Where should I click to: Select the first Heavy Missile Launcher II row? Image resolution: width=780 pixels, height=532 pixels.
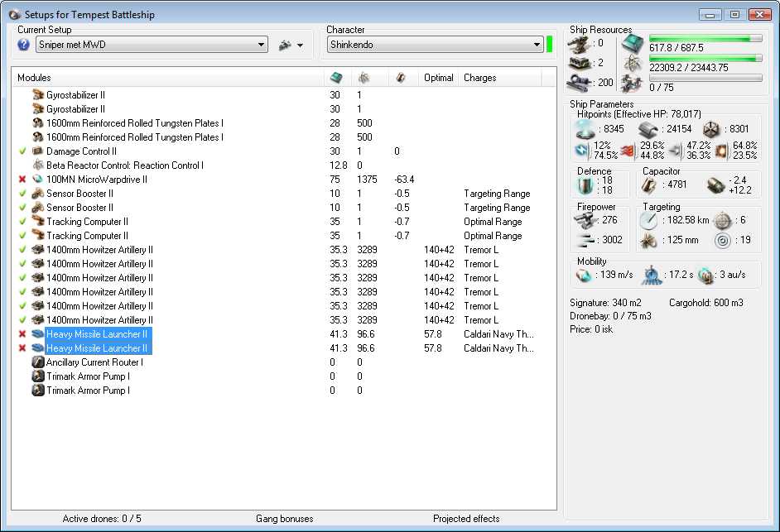pyautogui.click(x=97, y=334)
